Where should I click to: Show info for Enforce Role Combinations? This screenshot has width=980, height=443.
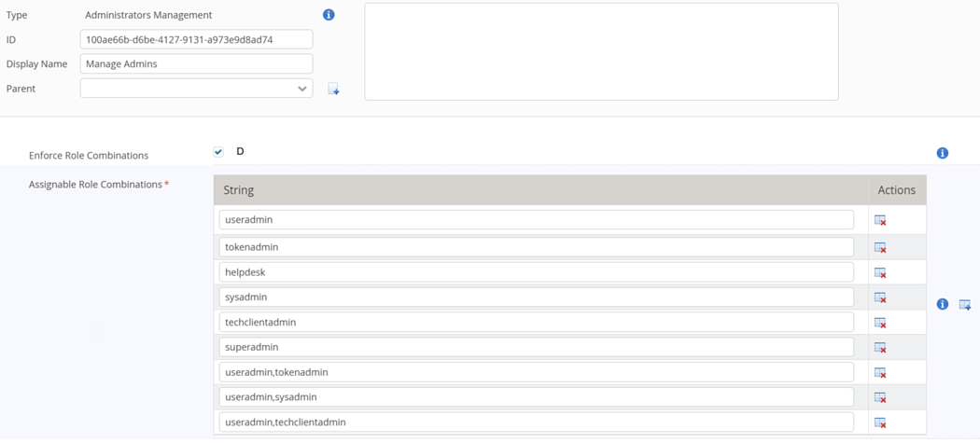(x=943, y=153)
